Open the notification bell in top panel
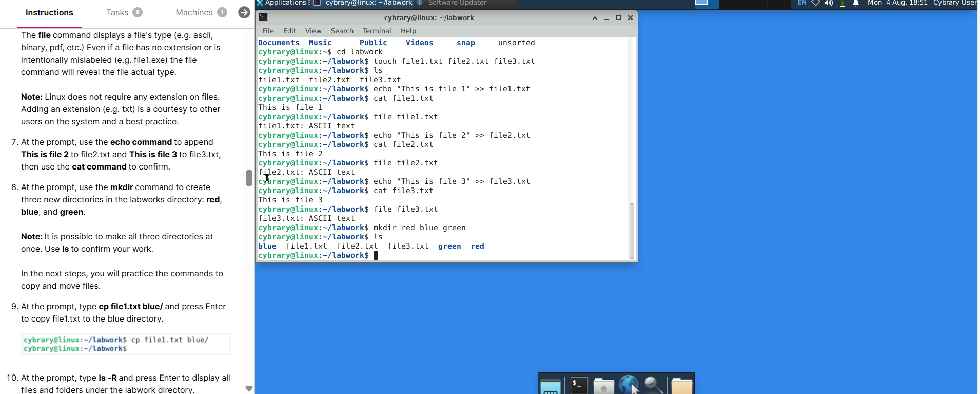 [856, 3]
